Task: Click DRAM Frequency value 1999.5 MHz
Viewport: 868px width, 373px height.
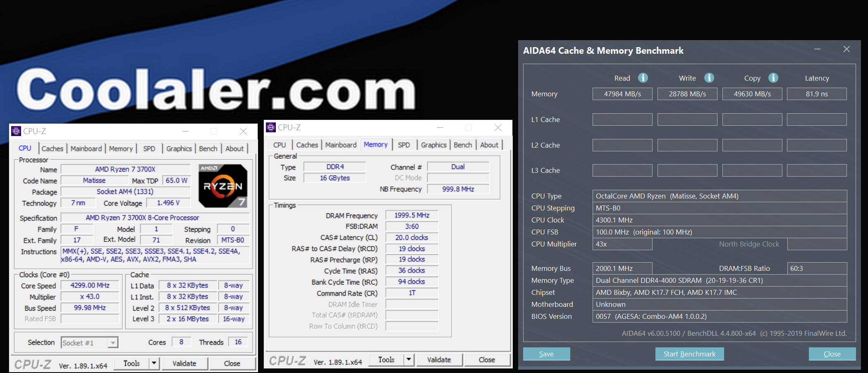Action: (x=412, y=215)
